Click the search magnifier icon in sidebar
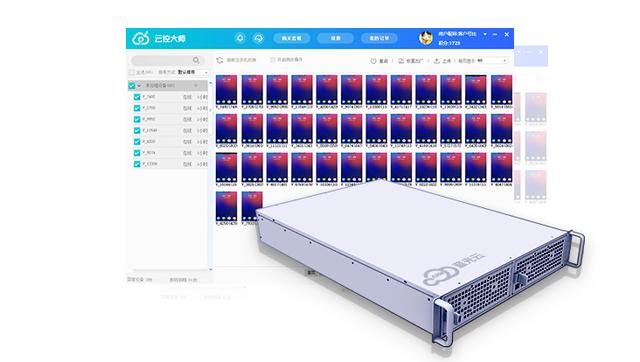 pyautogui.click(x=196, y=60)
